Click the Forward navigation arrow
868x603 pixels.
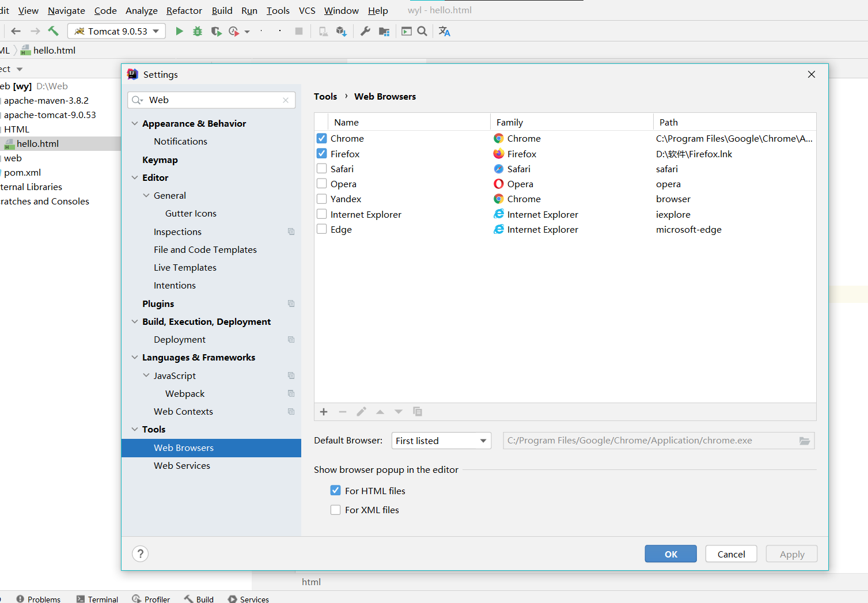tap(35, 31)
